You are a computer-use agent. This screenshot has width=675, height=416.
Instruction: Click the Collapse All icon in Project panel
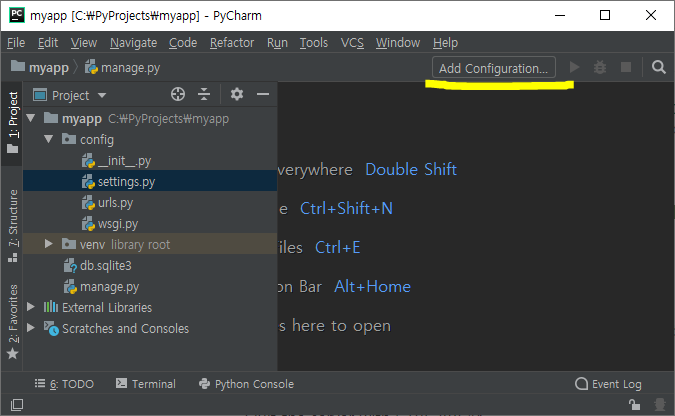pos(204,94)
